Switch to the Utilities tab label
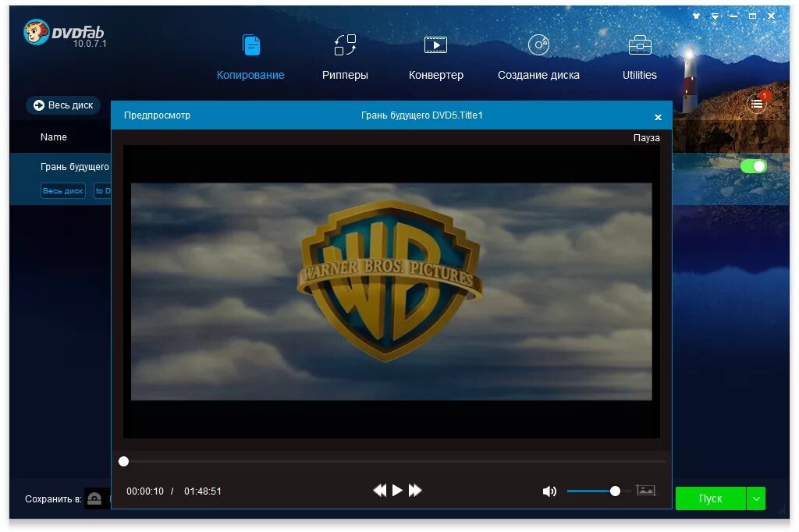The width and height of the screenshot is (799, 532). pos(640,75)
